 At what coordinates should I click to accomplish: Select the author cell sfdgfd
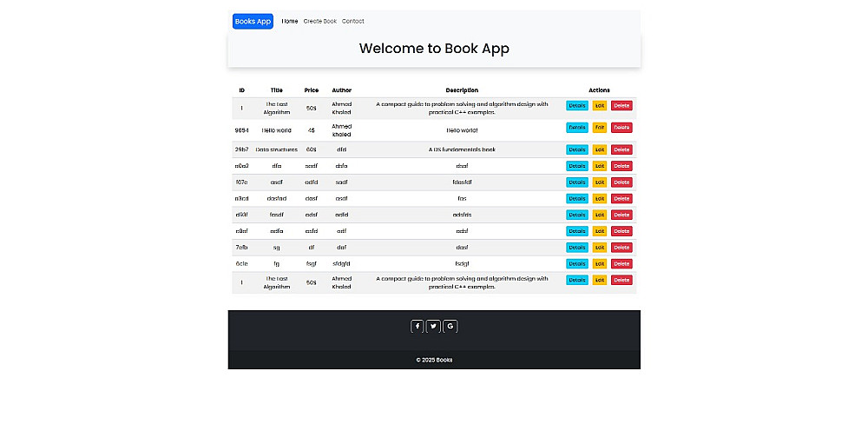click(x=341, y=264)
